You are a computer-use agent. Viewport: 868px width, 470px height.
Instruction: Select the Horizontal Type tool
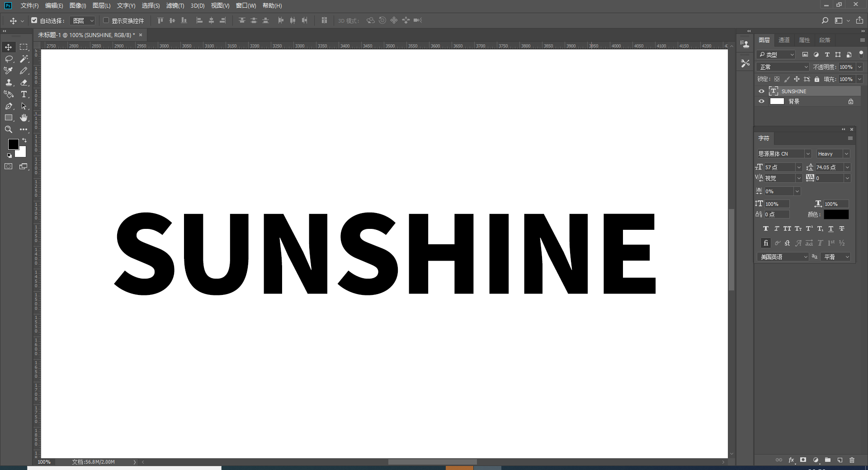click(x=24, y=94)
